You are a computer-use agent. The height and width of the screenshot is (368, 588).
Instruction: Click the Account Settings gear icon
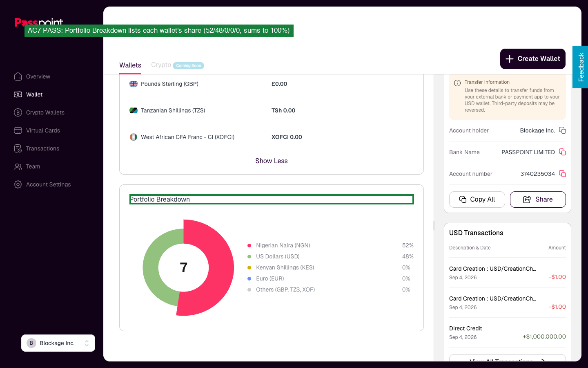[x=18, y=184]
